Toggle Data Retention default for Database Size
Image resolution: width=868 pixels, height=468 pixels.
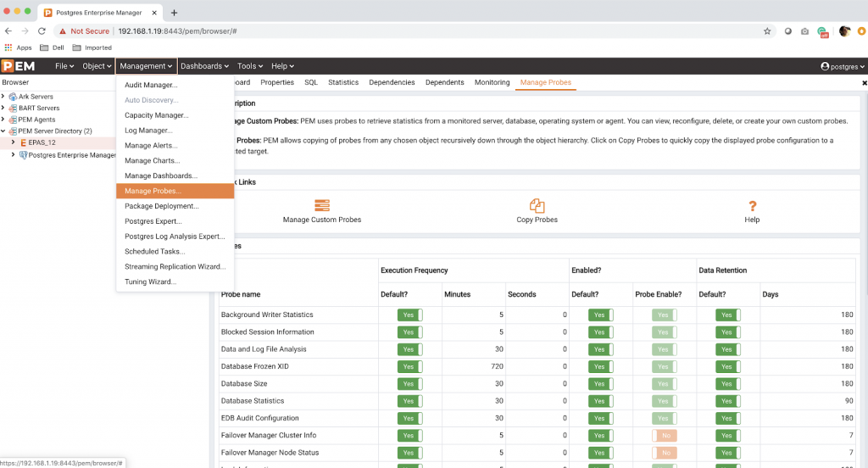(x=727, y=383)
